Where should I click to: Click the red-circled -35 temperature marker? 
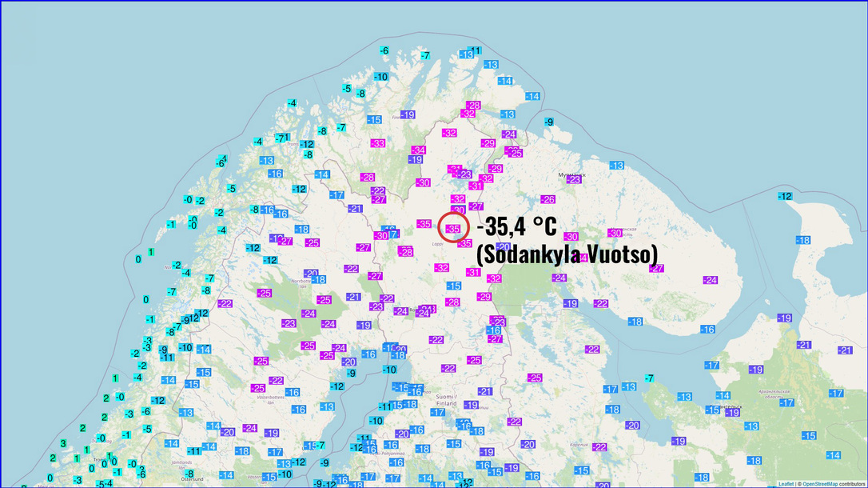(453, 228)
